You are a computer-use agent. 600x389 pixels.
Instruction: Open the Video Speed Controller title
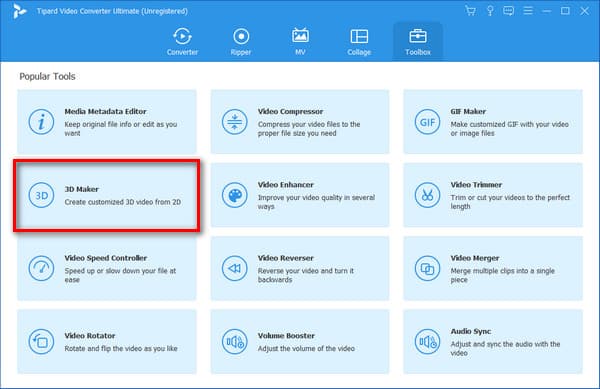click(x=106, y=258)
